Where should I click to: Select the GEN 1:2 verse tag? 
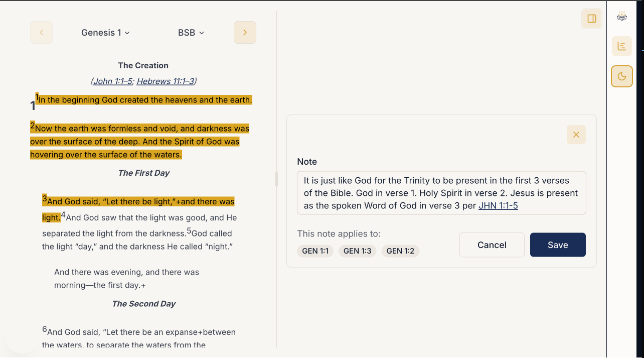[400, 251]
